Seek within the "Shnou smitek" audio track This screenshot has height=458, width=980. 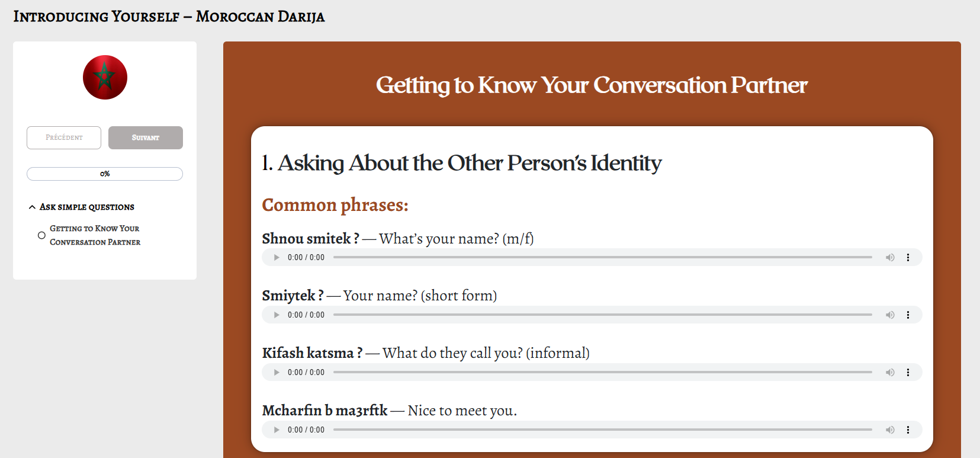pyautogui.click(x=602, y=258)
